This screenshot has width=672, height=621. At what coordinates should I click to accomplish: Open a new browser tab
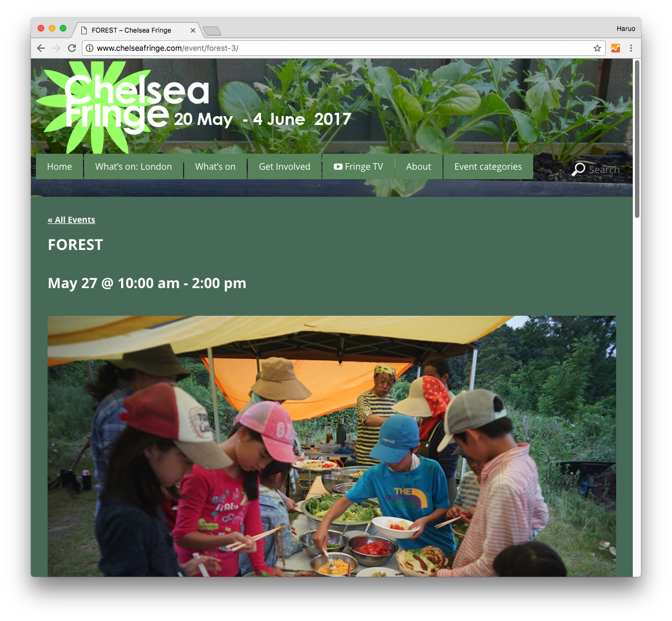pyautogui.click(x=212, y=30)
